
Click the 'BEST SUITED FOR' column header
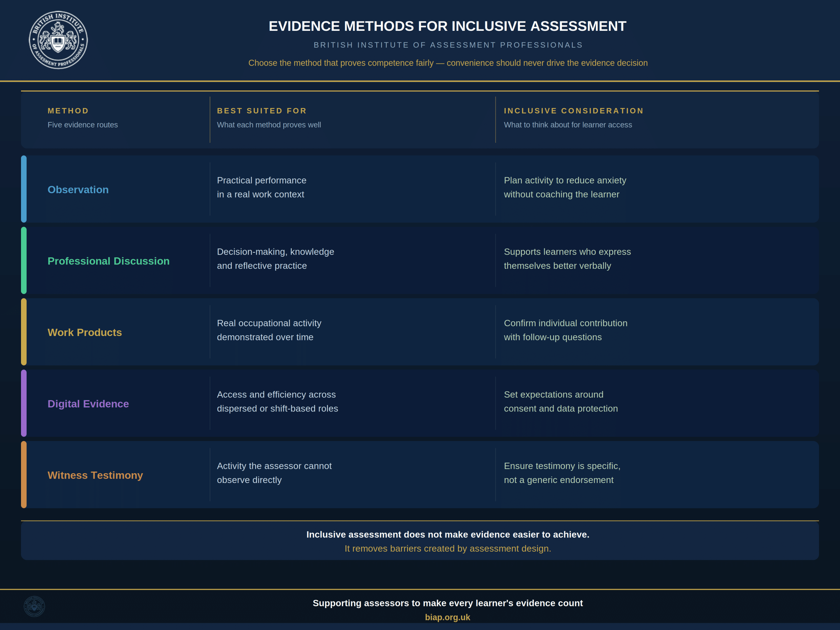[x=262, y=111]
